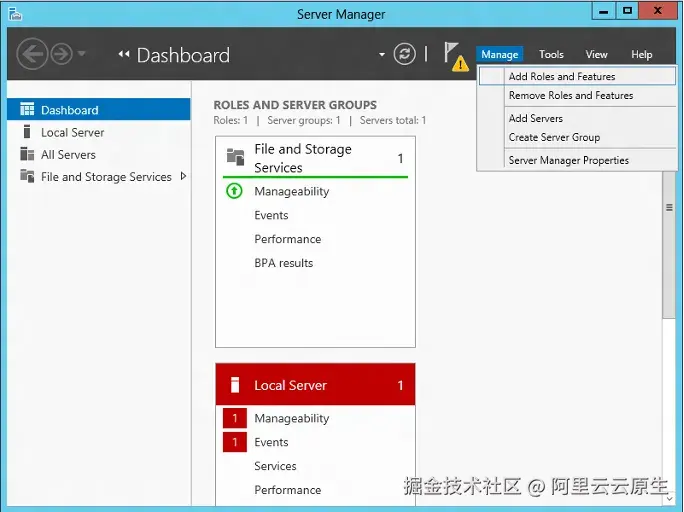The width and height of the screenshot is (684, 512).
Task: Click the ROLES AND SERVER GROUPS heading
Action: 295,105
